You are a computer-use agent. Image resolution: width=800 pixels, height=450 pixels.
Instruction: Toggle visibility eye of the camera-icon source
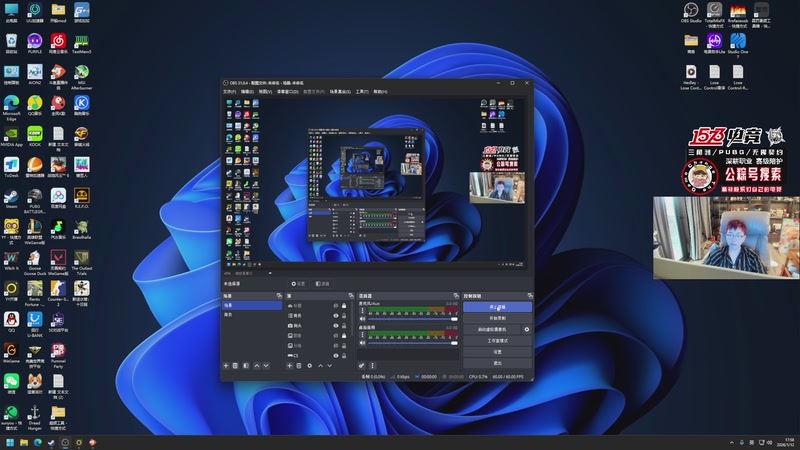tap(336, 326)
